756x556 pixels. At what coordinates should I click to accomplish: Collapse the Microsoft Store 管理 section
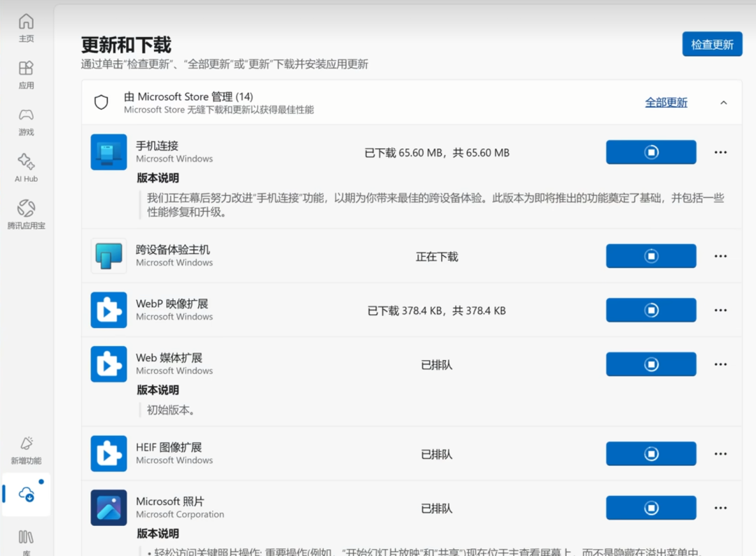723,103
